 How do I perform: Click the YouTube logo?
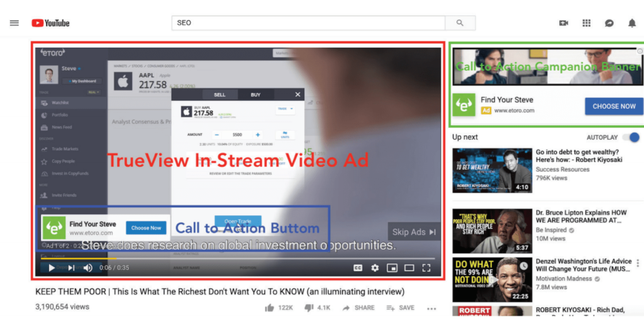pyautogui.click(x=50, y=23)
